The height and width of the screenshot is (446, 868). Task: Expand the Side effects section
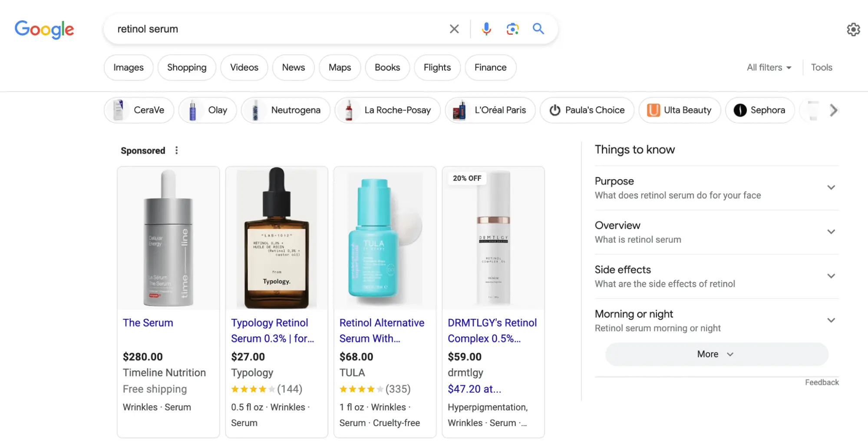coord(716,276)
